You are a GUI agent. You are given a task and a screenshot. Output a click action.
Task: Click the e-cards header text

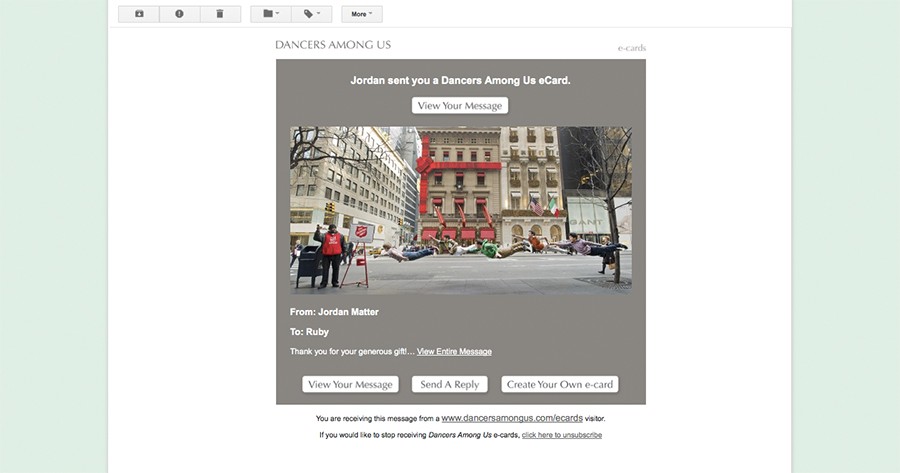point(632,48)
